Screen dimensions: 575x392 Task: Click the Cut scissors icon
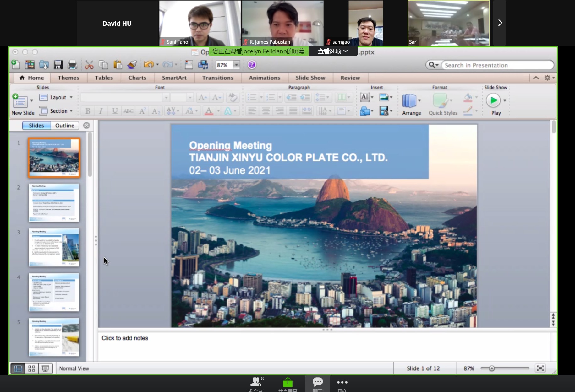pyautogui.click(x=89, y=65)
